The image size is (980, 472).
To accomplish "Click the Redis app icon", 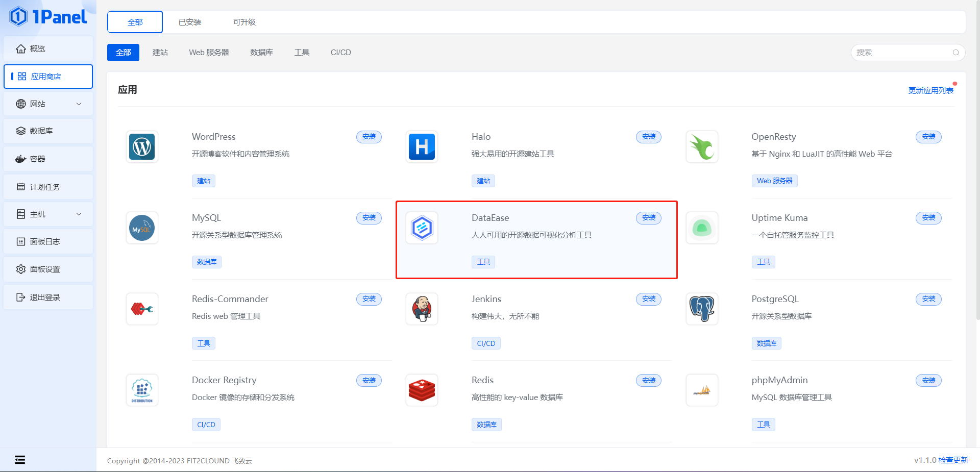I will 422,390.
